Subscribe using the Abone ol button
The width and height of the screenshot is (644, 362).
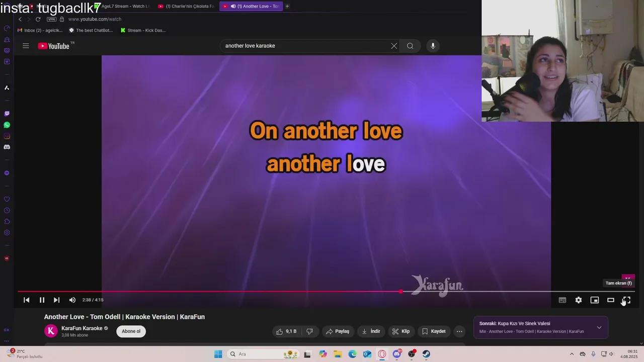[131, 331]
